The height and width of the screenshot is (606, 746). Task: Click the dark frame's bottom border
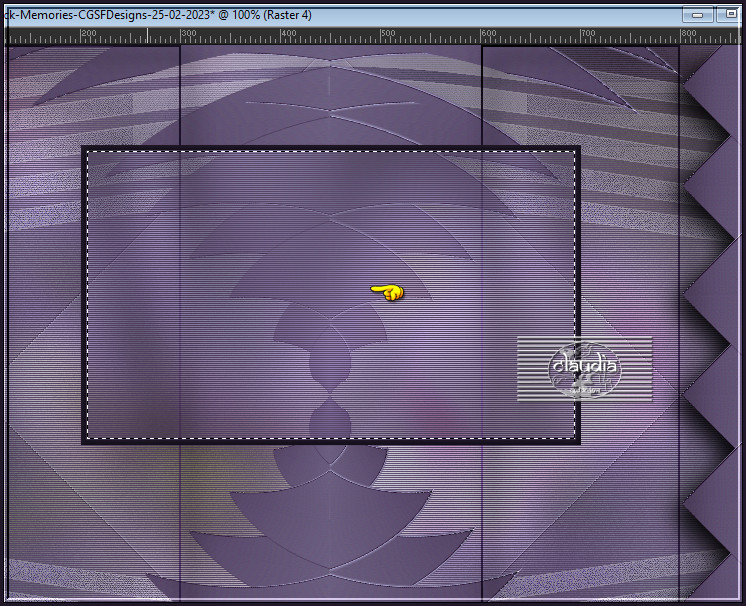point(331,442)
